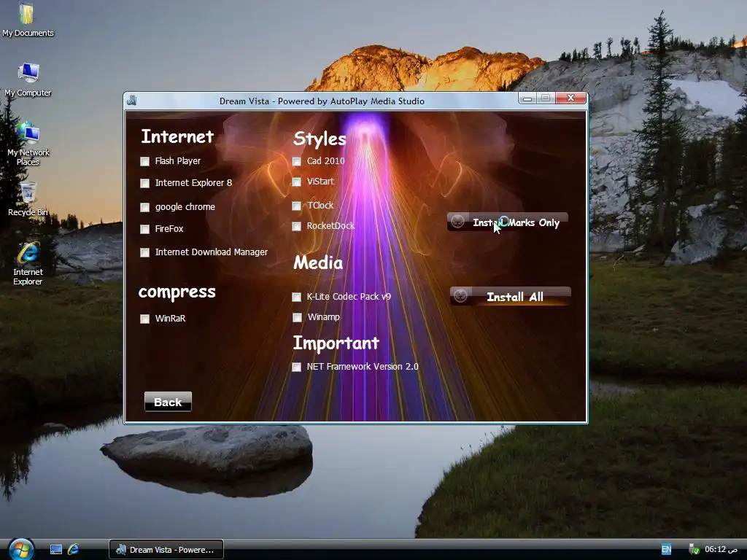The image size is (747, 560).
Task: Click the RocketDock label text
Action: pyautogui.click(x=330, y=226)
